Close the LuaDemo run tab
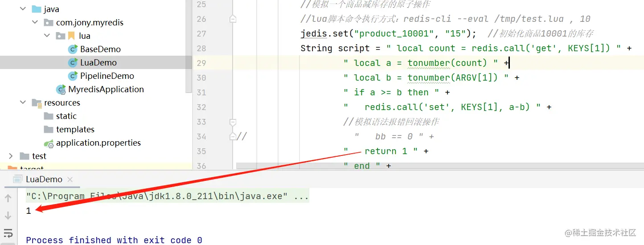Screen dimensions: 644x245 pos(70,180)
